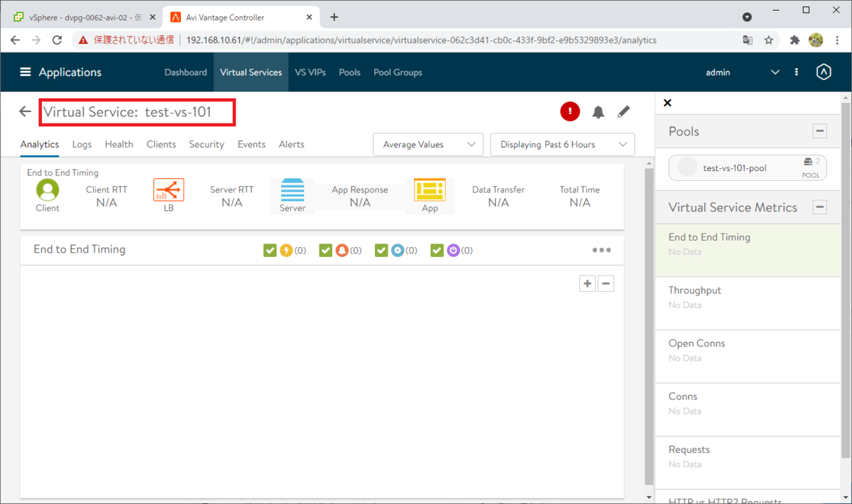Open the alerts bell icon
The width and height of the screenshot is (852, 504).
click(598, 112)
